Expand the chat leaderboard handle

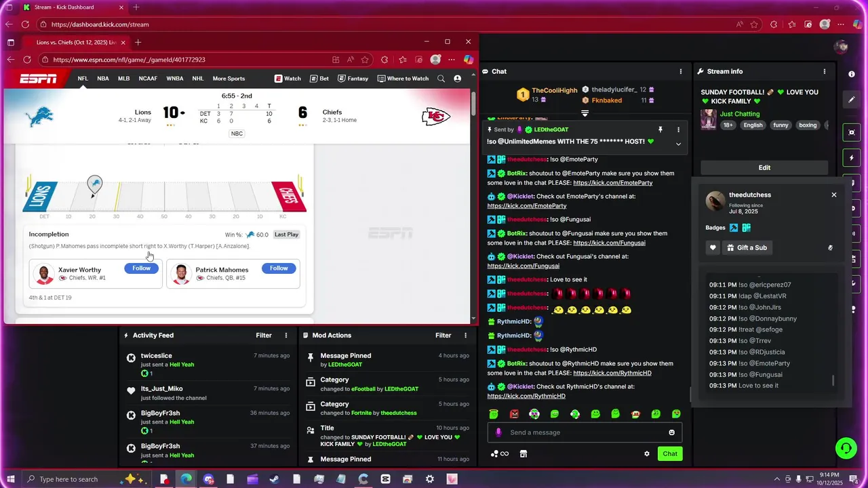tap(585, 113)
